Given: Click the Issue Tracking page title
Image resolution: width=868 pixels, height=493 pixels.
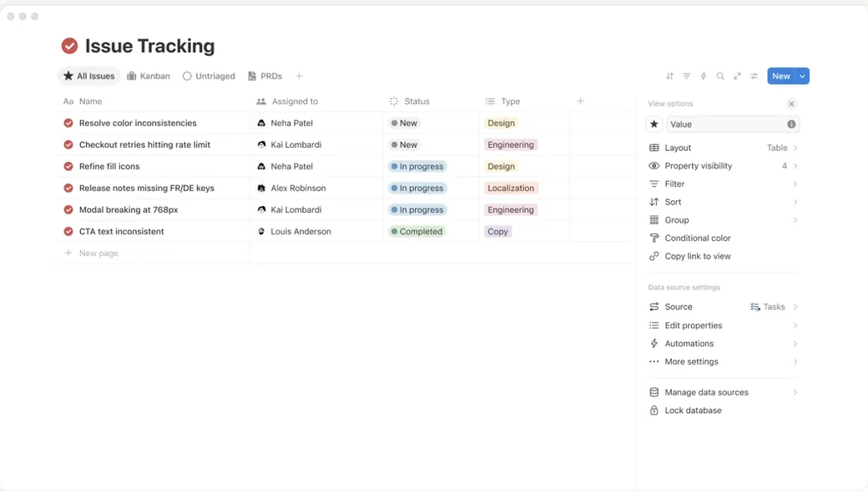Looking at the screenshot, I should point(149,46).
